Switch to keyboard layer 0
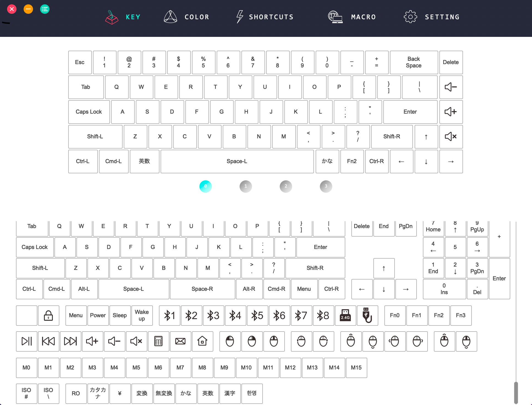 click(x=205, y=186)
